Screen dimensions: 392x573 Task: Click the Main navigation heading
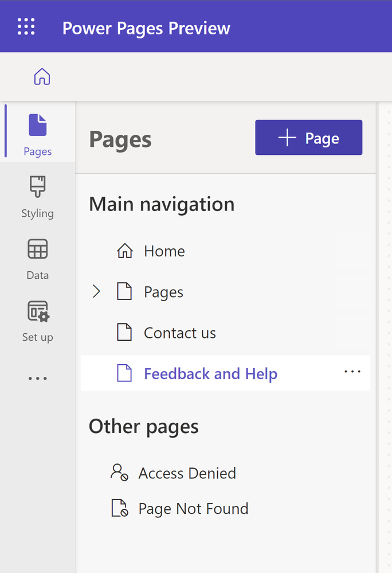(x=162, y=204)
